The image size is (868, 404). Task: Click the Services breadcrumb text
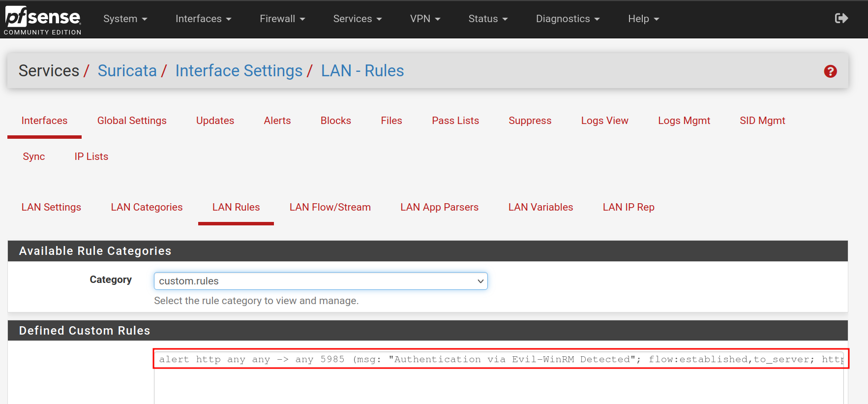click(x=49, y=71)
